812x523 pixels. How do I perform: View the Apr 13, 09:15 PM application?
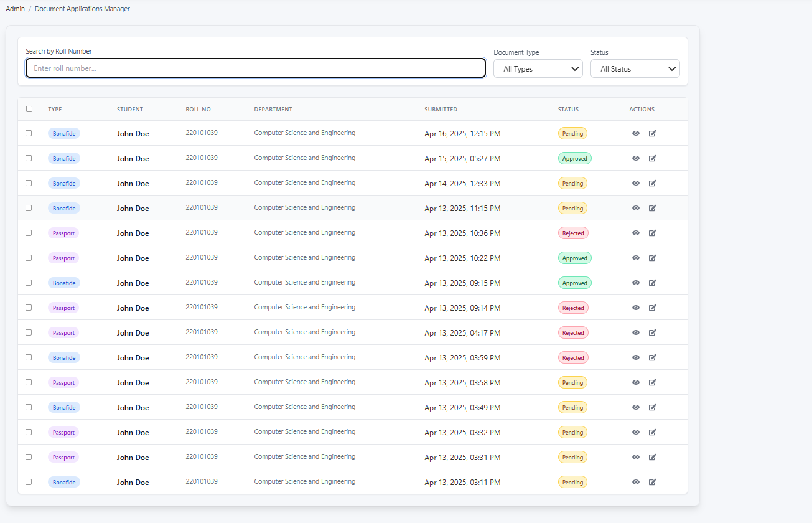[636, 283]
